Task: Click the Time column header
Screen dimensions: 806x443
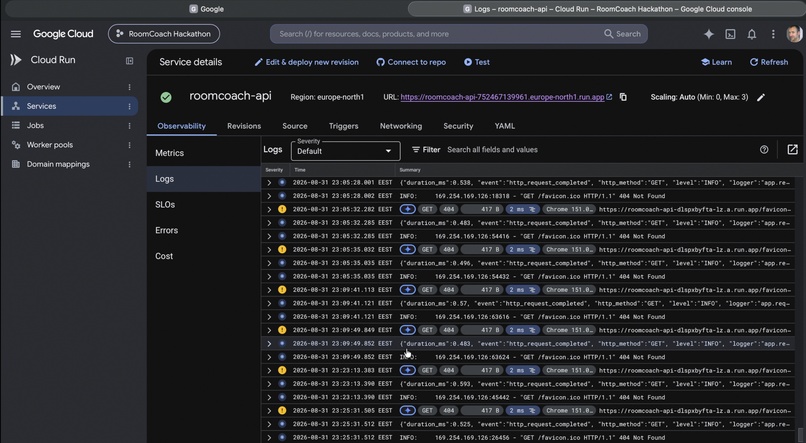Action: tap(300, 170)
